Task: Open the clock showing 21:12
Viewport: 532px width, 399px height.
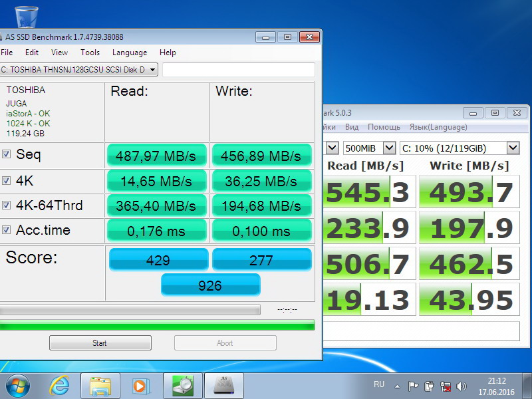Action: 496,386
